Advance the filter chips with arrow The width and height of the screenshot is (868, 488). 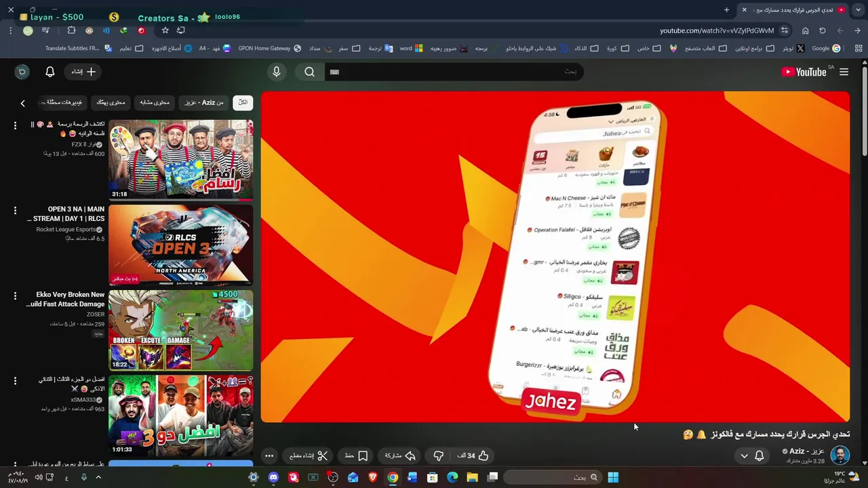[x=22, y=103]
